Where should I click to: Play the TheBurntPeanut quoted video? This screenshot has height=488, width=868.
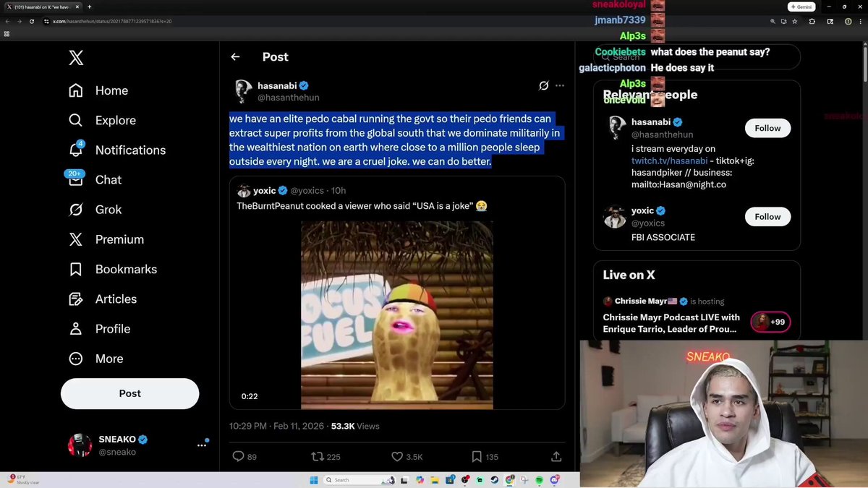(396, 315)
